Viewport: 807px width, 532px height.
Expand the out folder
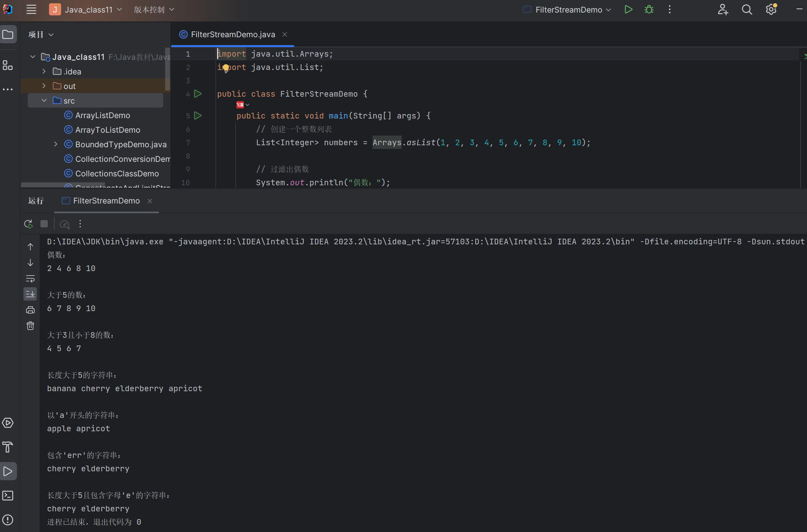(44, 86)
